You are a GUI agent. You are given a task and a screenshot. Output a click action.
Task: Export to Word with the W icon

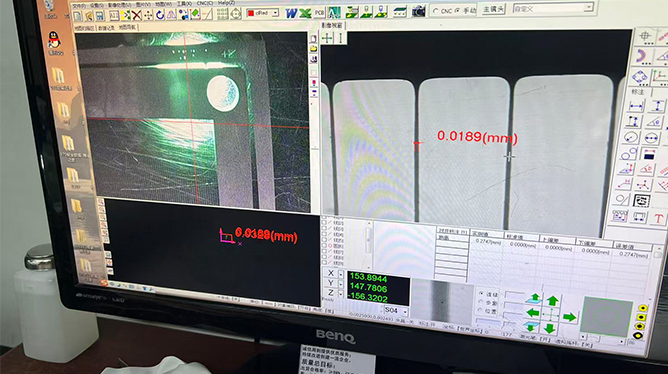291,13
